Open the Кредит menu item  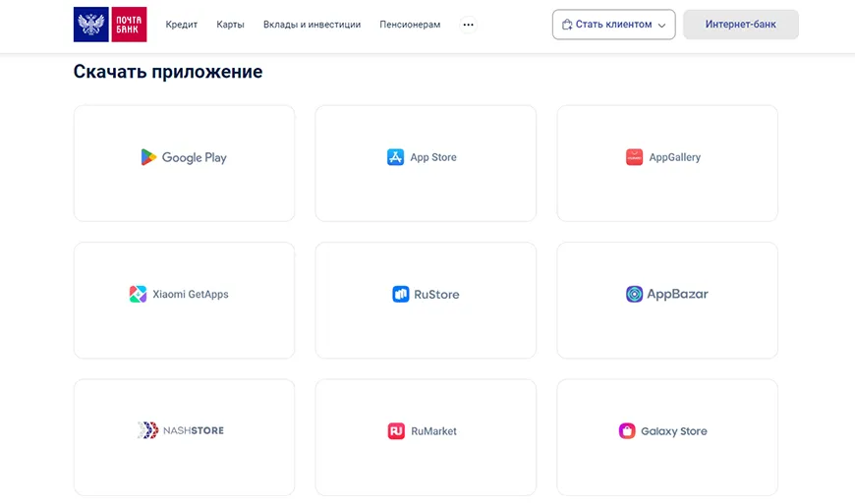tap(182, 25)
